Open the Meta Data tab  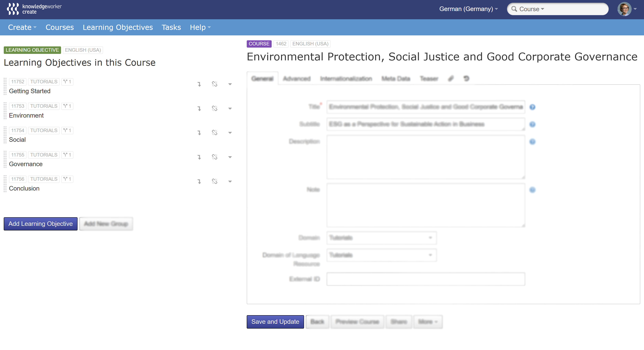pos(396,79)
